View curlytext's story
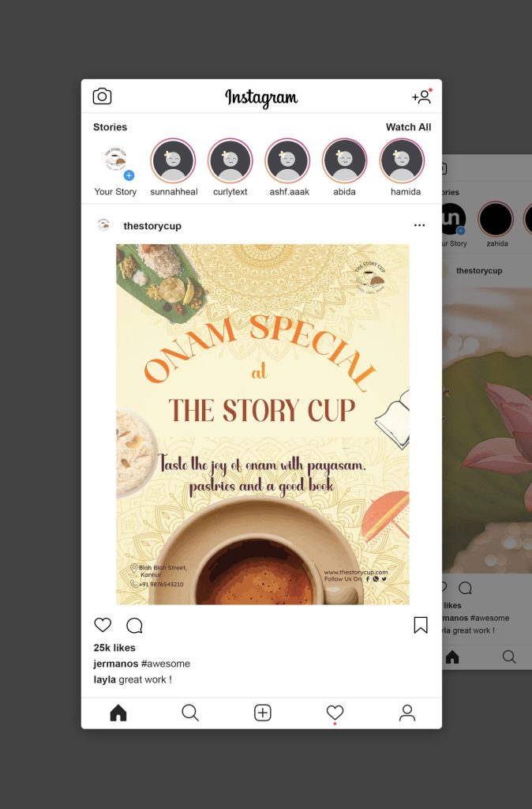 (230, 160)
